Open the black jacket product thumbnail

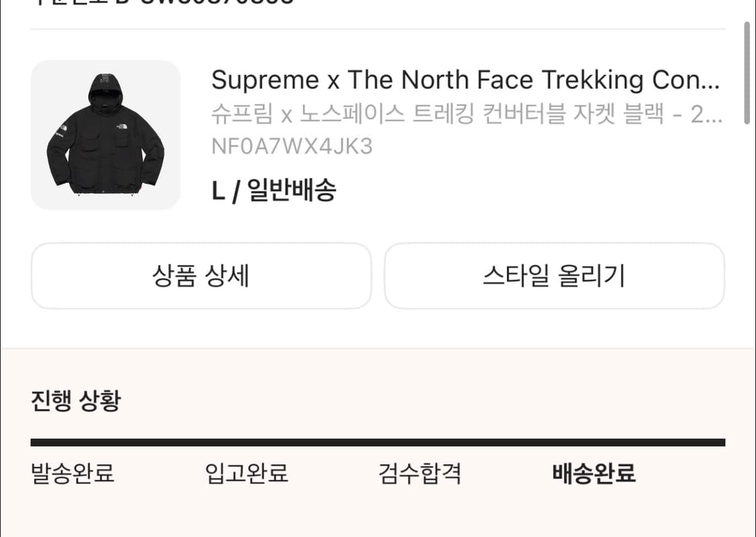tap(106, 135)
